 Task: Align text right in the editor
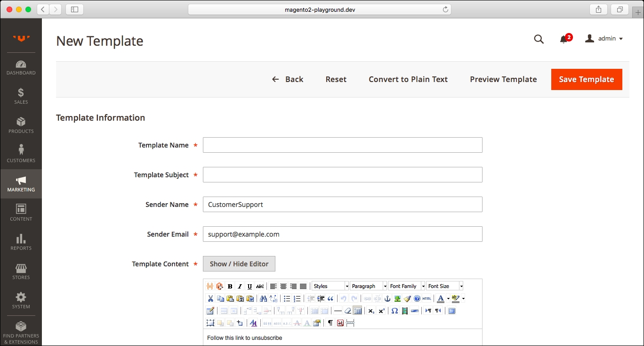[293, 286]
